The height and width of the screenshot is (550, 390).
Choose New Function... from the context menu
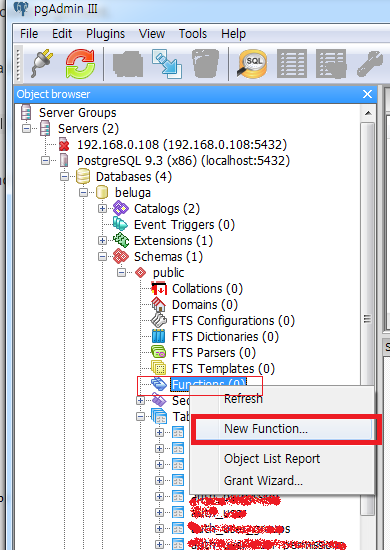pos(283,429)
